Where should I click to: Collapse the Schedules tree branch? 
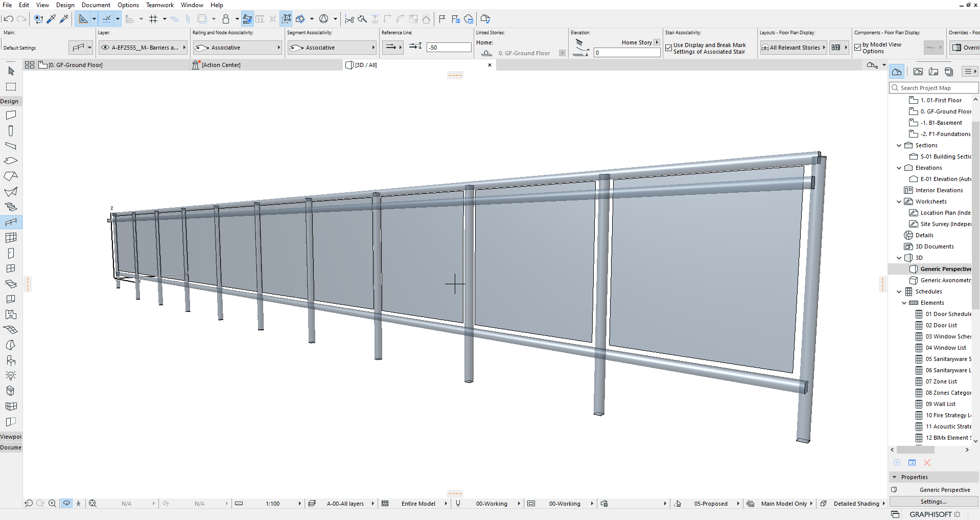(899, 291)
